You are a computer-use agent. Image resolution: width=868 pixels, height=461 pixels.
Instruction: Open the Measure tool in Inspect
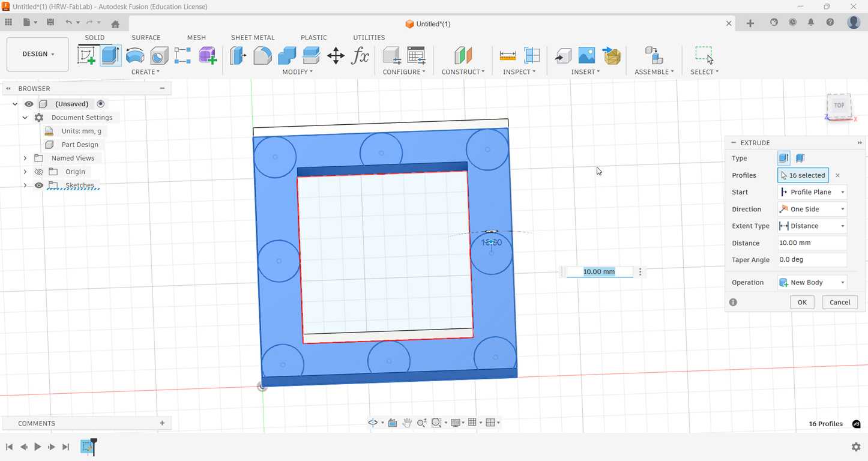pos(508,56)
